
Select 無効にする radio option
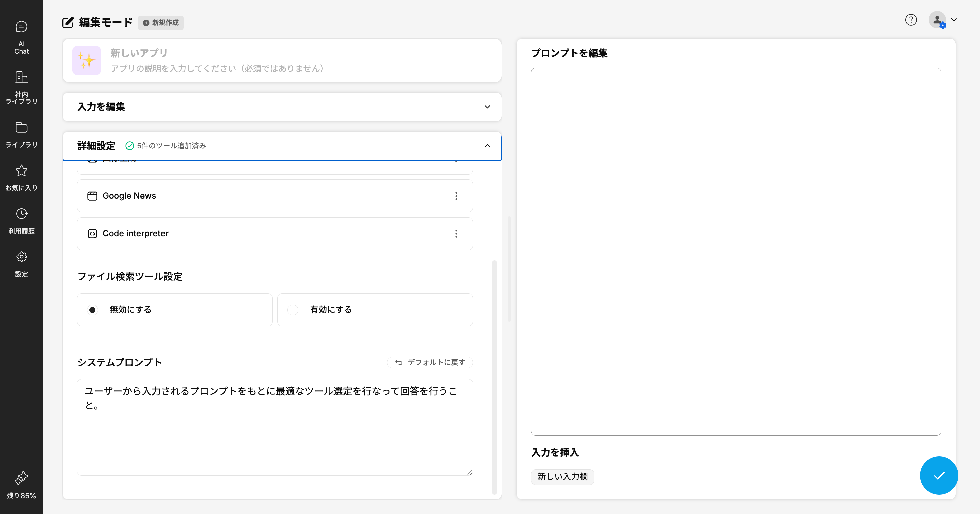click(92, 310)
